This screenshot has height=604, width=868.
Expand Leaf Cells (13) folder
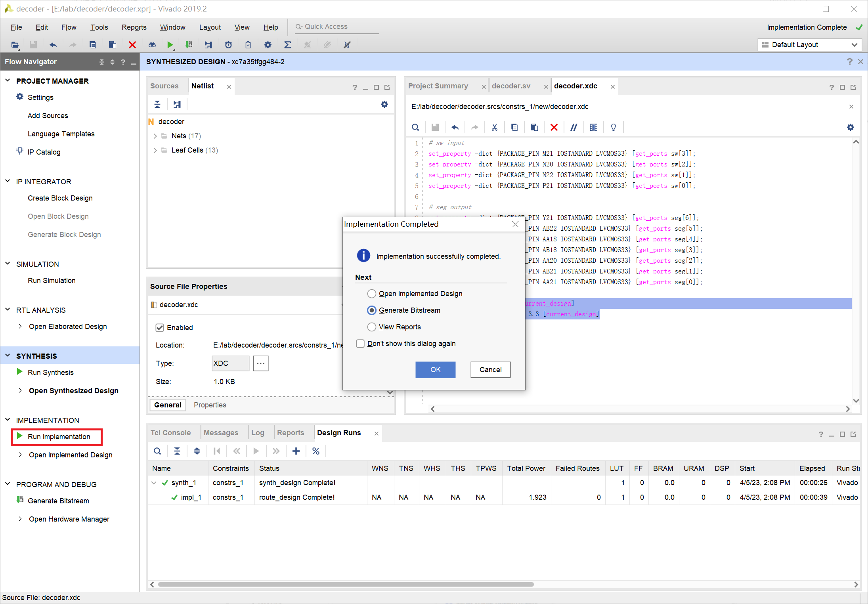click(x=155, y=150)
